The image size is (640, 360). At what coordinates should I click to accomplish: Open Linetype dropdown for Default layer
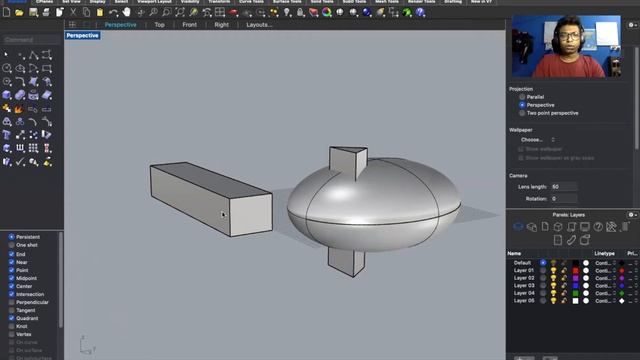[x=605, y=263]
